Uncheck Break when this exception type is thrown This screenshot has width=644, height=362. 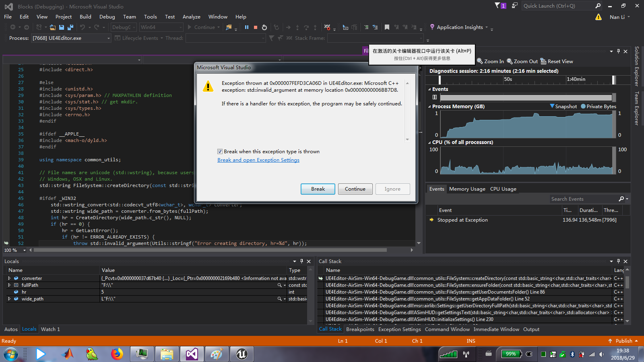220,151
